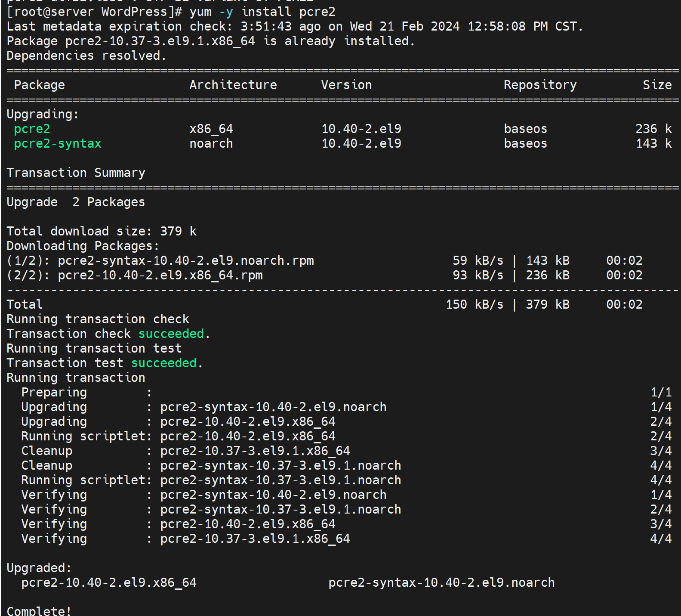This screenshot has height=616, width=681.
Task: Click the -y flag in the yum command
Action: pos(226,12)
